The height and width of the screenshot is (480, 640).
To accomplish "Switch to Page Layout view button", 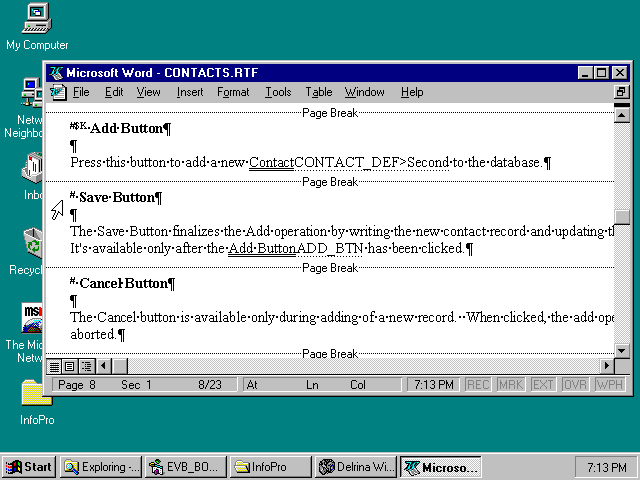I will (x=70, y=366).
